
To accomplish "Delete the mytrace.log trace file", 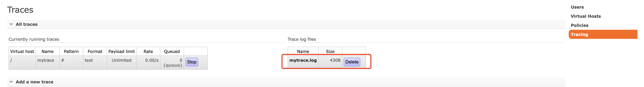I will [x=352, y=62].
